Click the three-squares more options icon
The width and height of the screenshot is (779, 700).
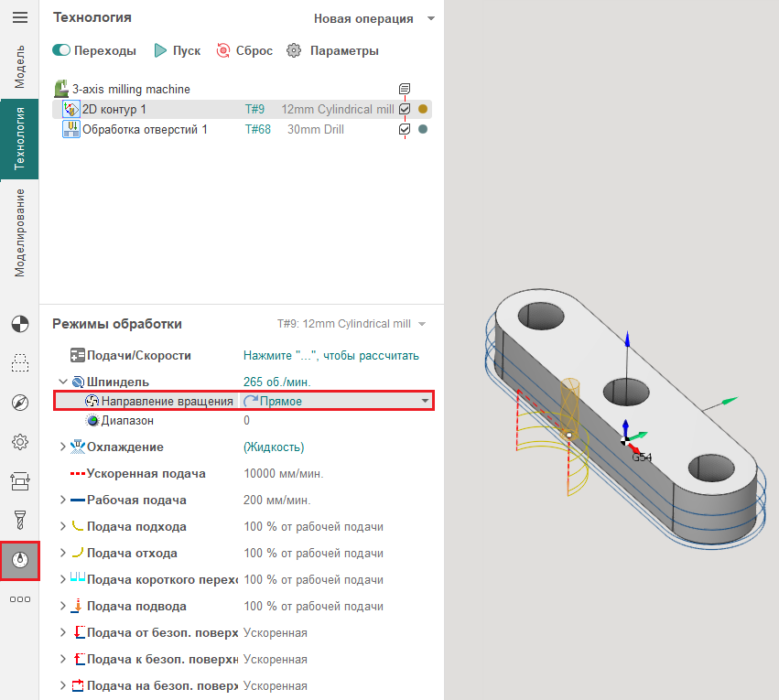click(19, 599)
